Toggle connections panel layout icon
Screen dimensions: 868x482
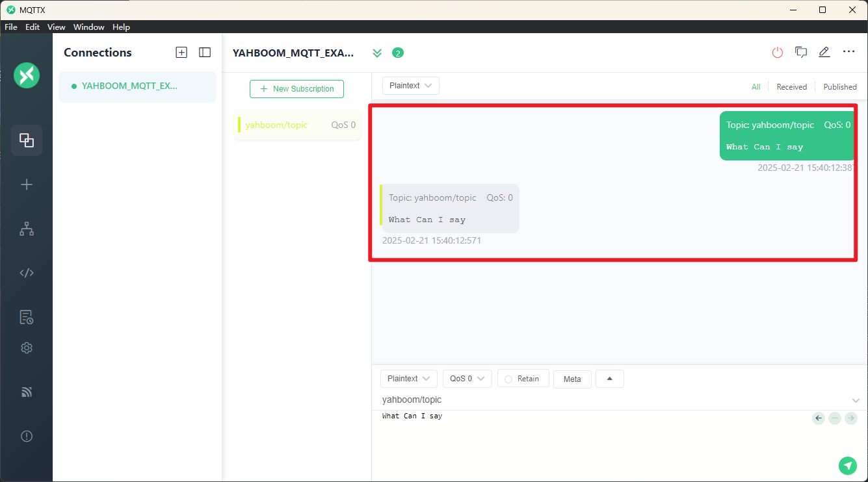tap(205, 53)
